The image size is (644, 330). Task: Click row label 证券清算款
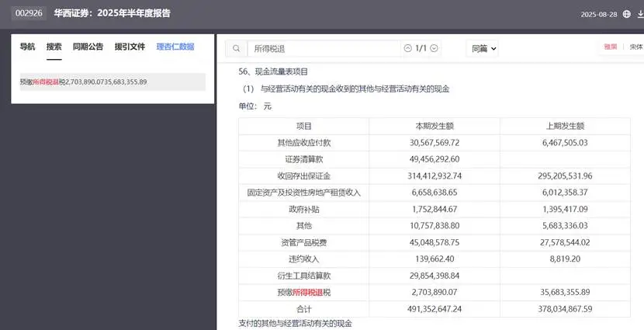click(x=304, y=159)
